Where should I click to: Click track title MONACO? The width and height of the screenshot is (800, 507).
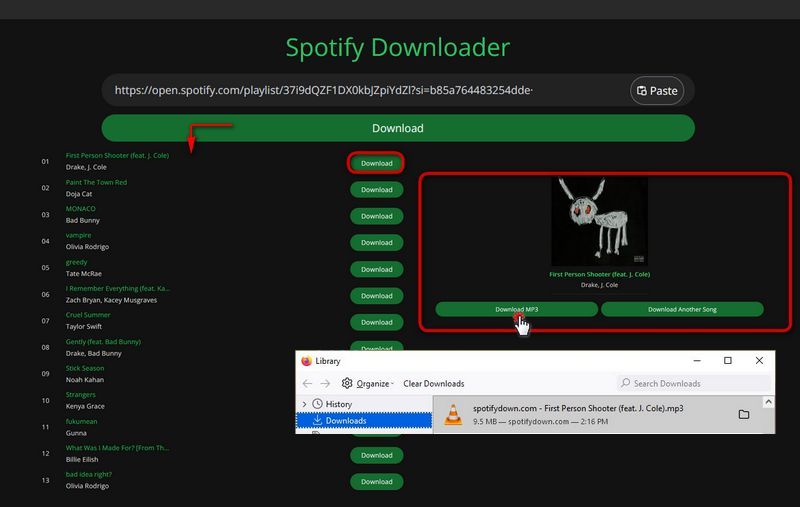(81, 209)
